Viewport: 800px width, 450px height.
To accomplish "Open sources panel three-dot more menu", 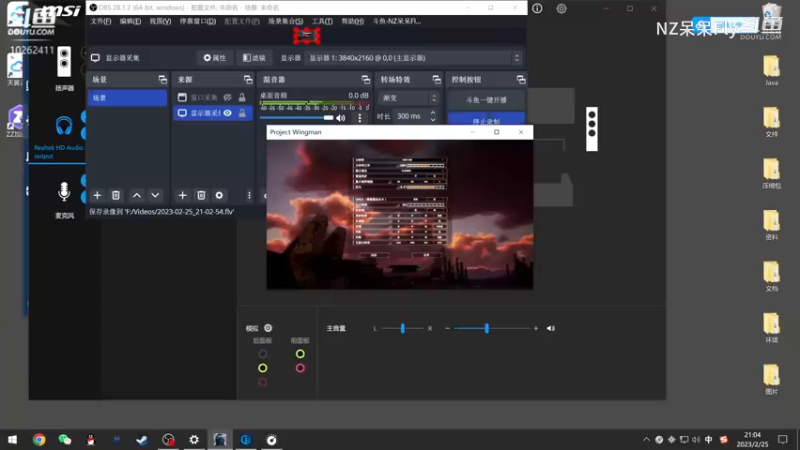I will pyautogui.click(x=249, y=195).
